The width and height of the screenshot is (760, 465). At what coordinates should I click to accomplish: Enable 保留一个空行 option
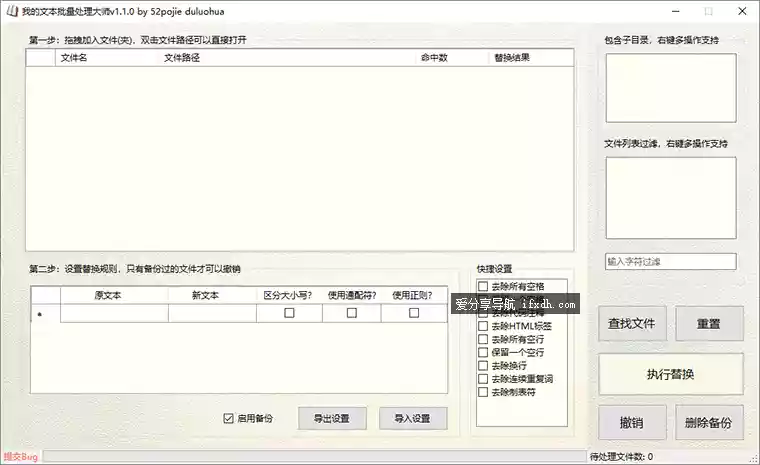(x=483, y=352)
